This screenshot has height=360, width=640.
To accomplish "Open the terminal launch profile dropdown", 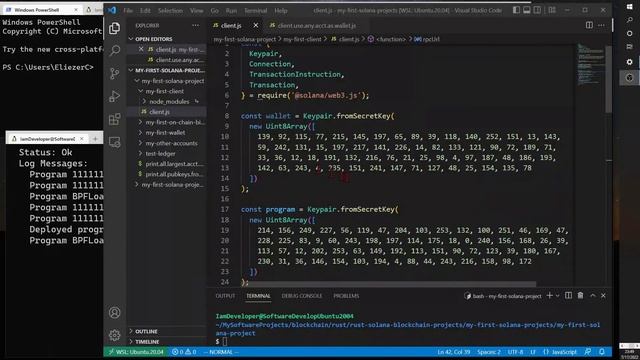I will tap(558, 296).
